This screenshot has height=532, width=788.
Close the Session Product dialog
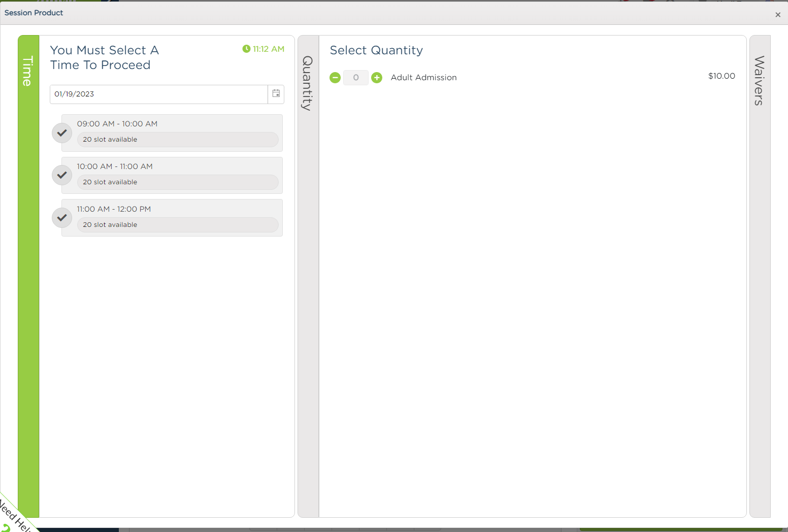(778, 15)
